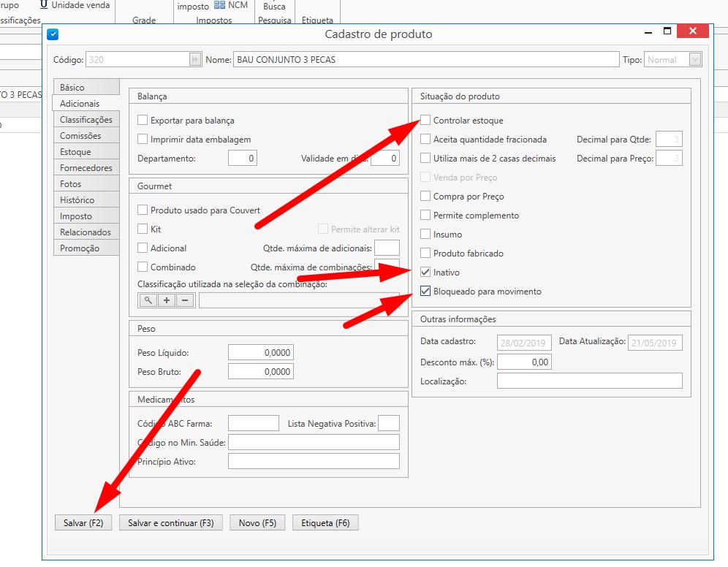
Task: Click the search magnifier icon under Classificação
Action: 148,300
